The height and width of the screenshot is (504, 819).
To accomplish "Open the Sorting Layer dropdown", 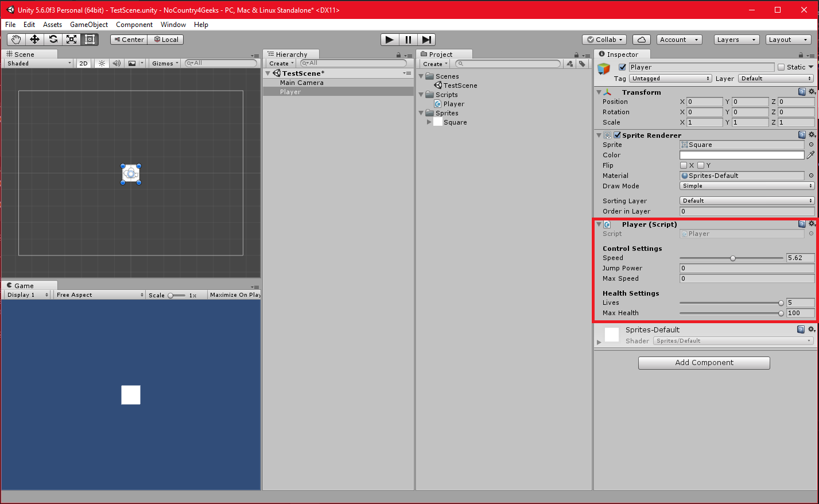I will [747, 201].
